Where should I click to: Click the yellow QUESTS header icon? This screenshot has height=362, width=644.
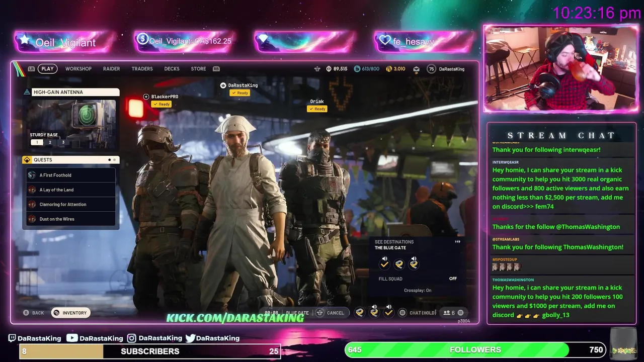27,160
